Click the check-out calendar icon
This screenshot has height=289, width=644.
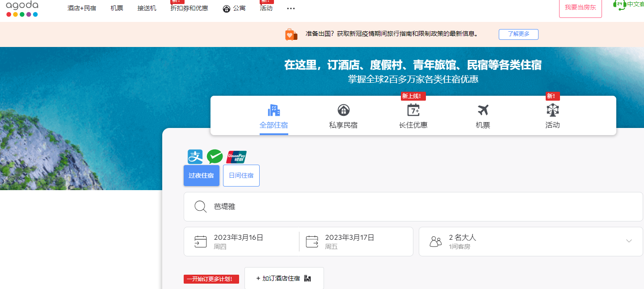point(312,242)
